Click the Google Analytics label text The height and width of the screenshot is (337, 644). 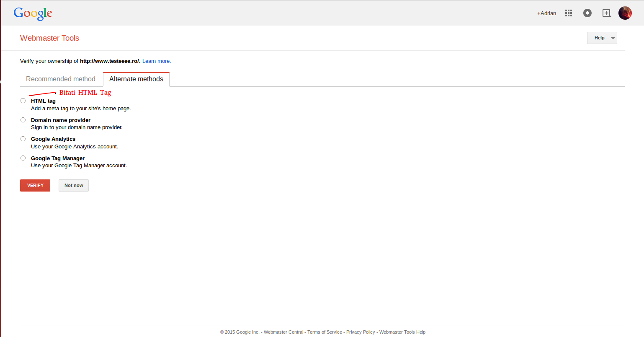[x=53, y=139]
